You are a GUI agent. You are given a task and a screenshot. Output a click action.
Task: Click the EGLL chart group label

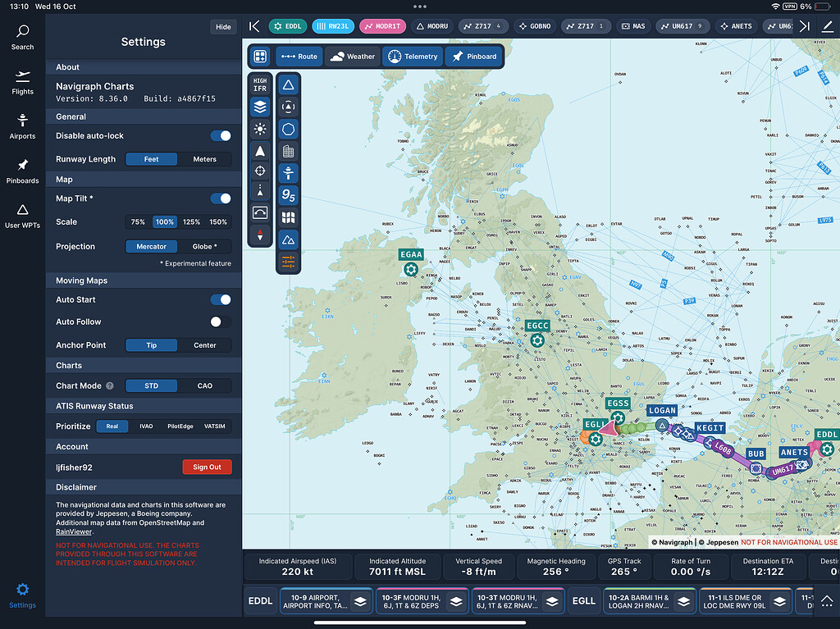click(583, 600)
